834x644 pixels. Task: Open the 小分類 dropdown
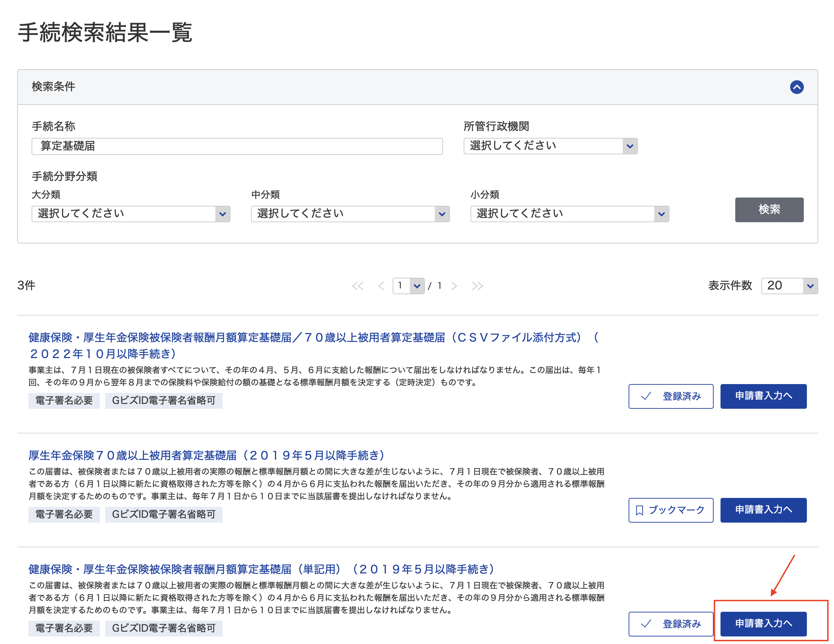click(x=569, y=214)
